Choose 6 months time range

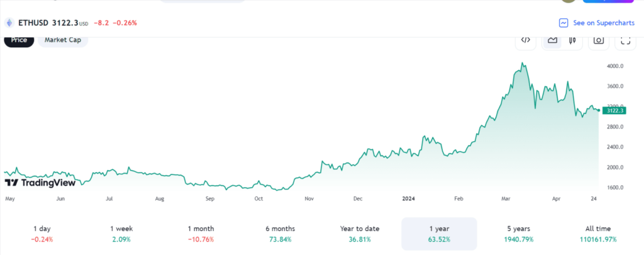click(280, 234)
